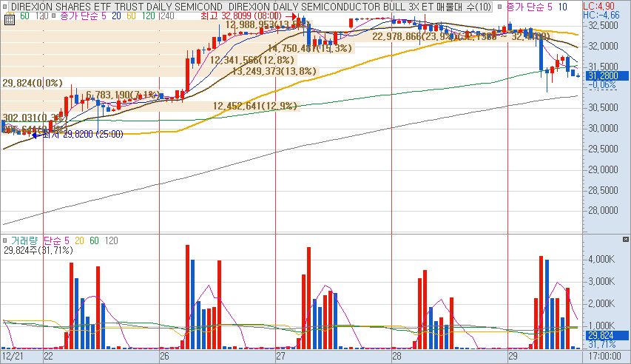Click the 32,5000 price axis label
This screenshot has width=631, height=364.
coord(603,25)
